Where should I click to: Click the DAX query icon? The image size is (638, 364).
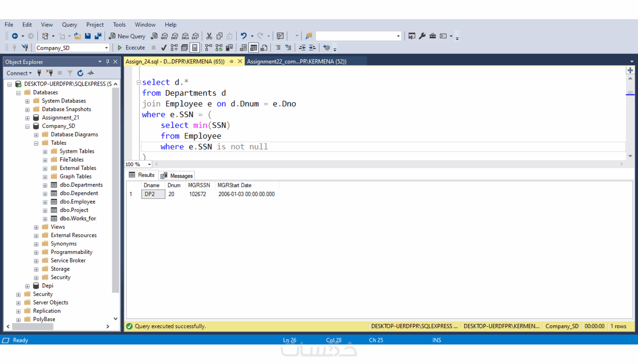196,36
